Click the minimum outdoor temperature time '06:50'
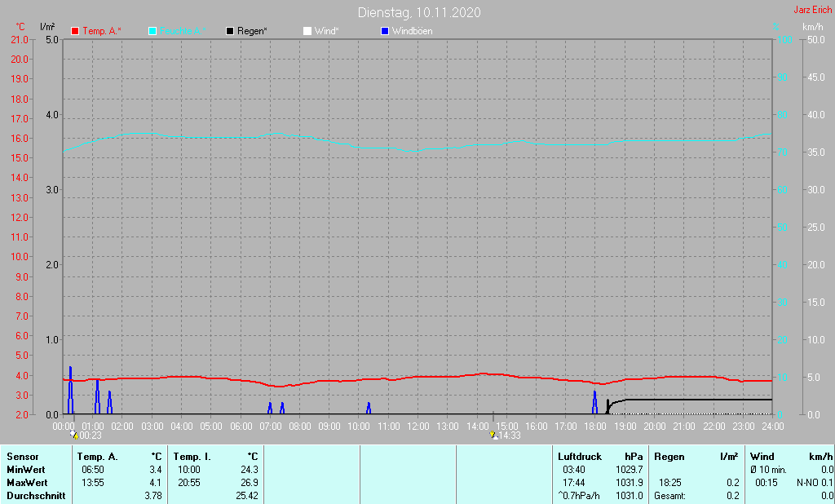 93,470
